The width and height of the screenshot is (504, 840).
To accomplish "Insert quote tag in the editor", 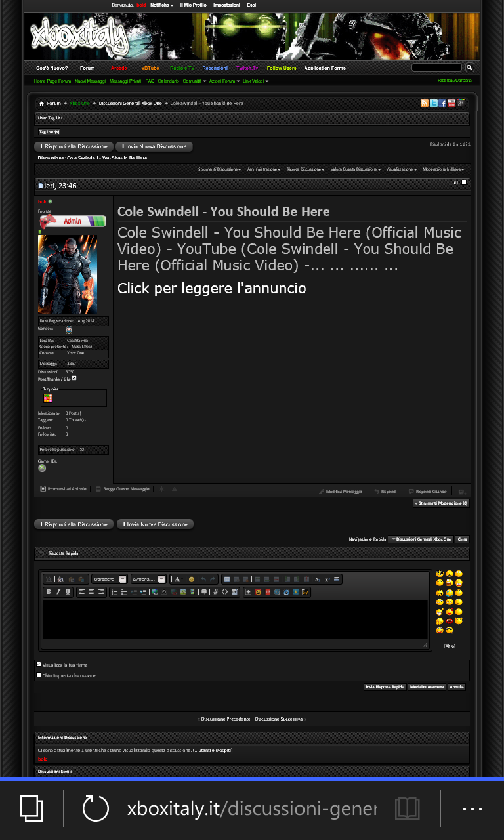I will 204,592.
